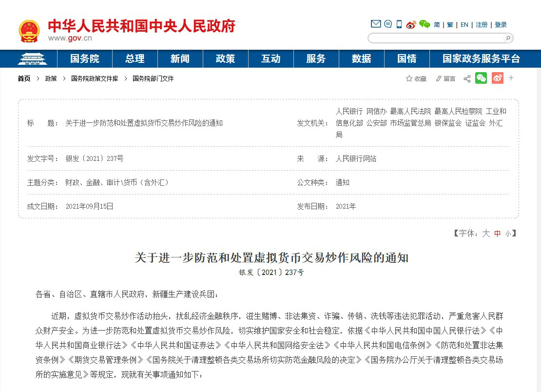The image size is (541, 392).
Task: Expand more share options with plus icon
Action: [511, 78]
